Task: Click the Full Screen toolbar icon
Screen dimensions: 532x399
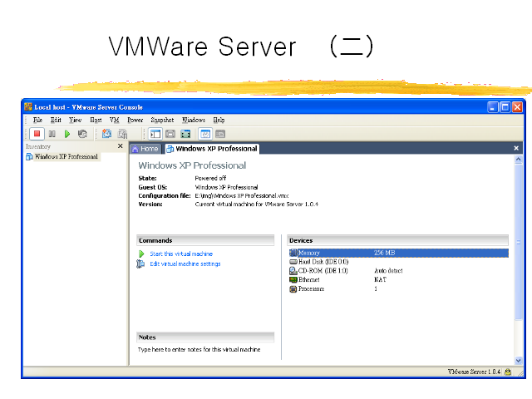Action: pos(185,134)
